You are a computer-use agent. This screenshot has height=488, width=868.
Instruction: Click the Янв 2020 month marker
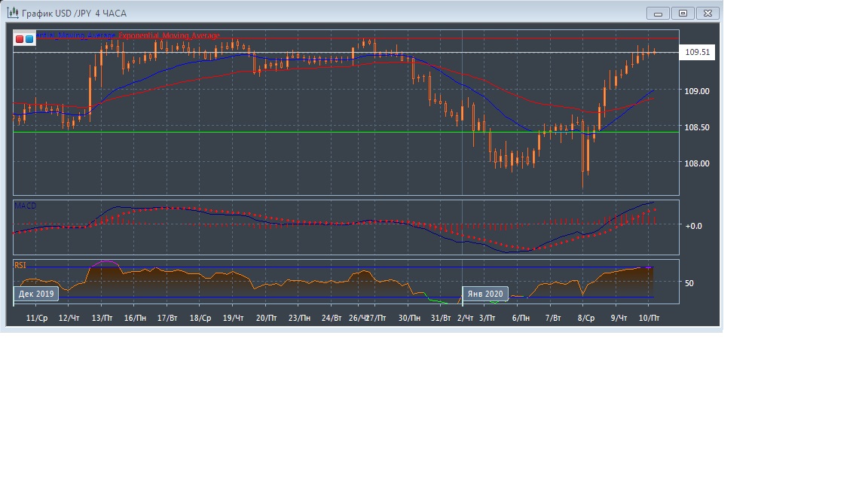click(485, 294)
